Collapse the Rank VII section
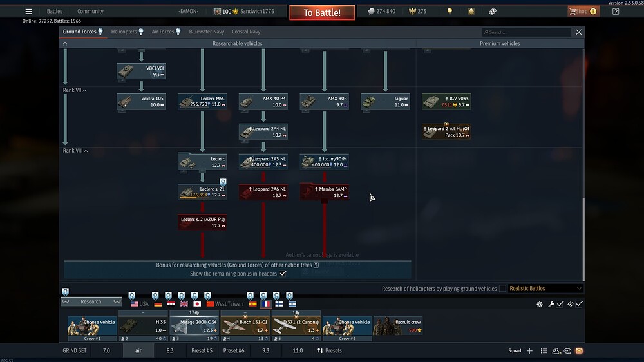The width and height of the screenshot is (644, 362). tap(84, 91)
